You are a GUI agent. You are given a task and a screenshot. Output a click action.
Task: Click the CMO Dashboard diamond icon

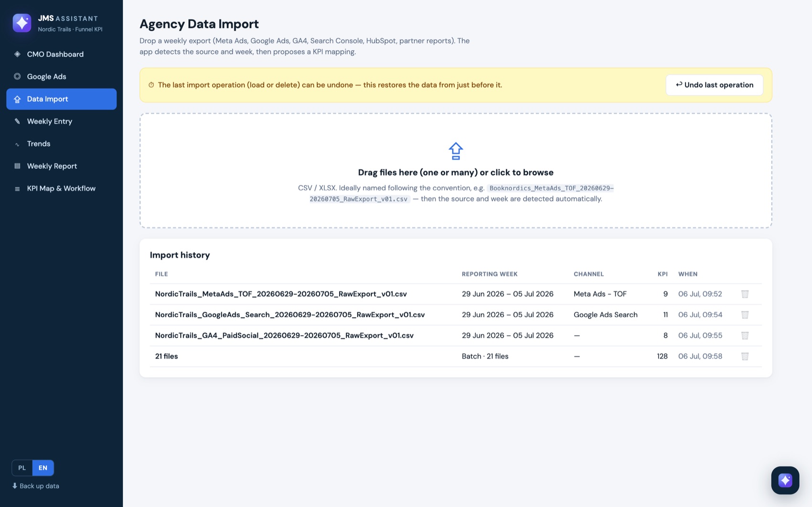pyautogui.click(x=17, y=54)
